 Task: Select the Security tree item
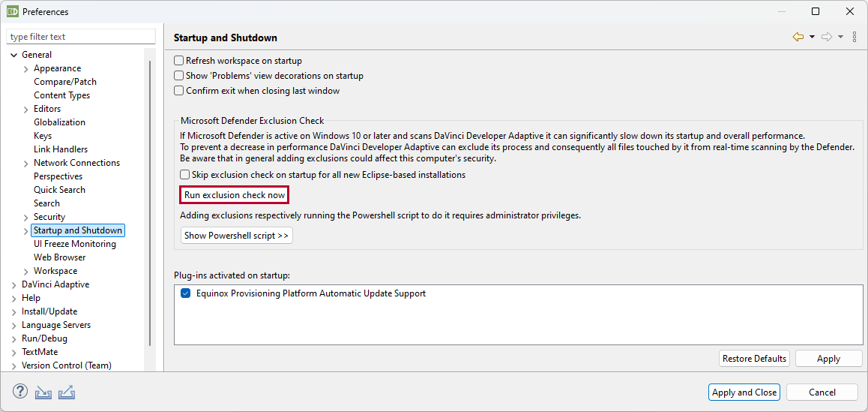(x=49, y=217)
